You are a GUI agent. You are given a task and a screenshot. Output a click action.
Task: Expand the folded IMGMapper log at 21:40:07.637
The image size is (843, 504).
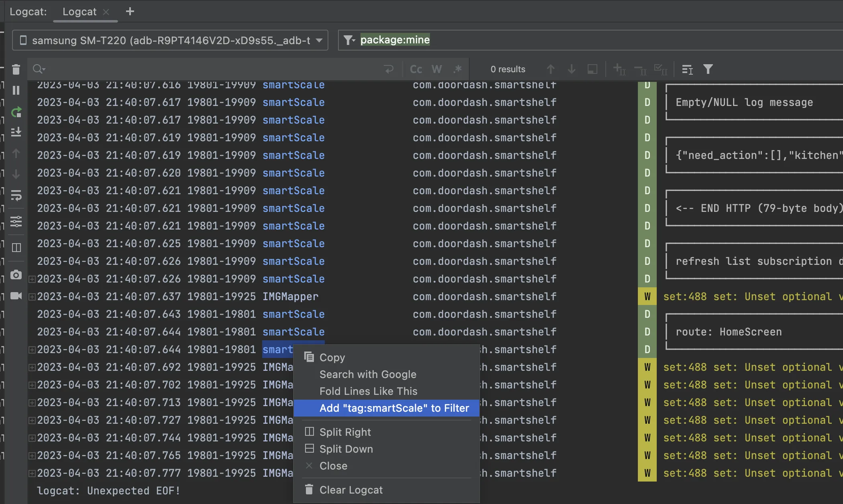tap(32, 297)
